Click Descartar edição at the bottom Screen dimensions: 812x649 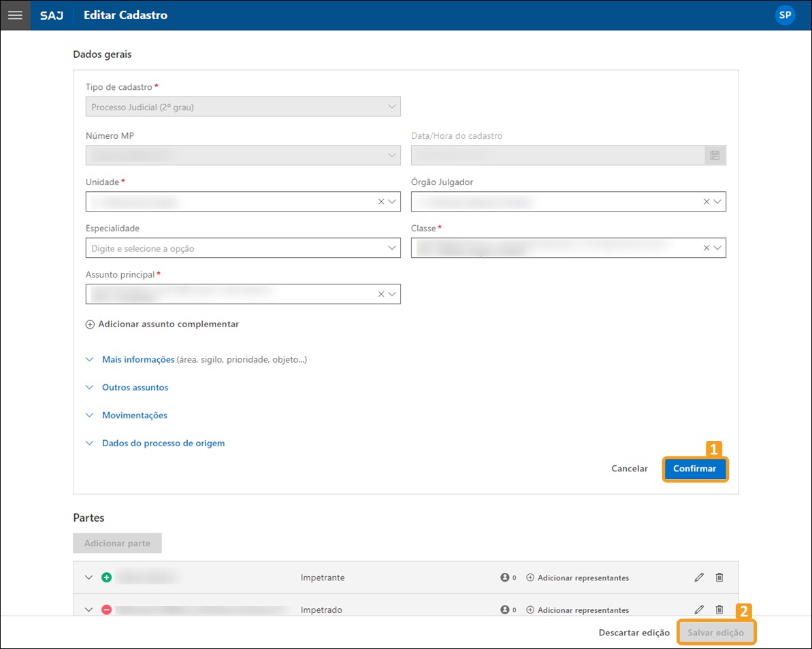[634, 633]
